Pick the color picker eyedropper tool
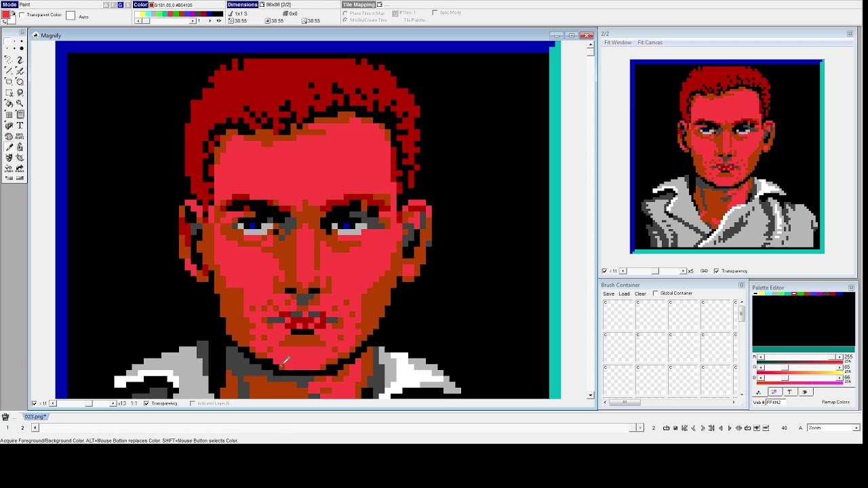This screenshot has height=488, width=868. coord(9,147)
